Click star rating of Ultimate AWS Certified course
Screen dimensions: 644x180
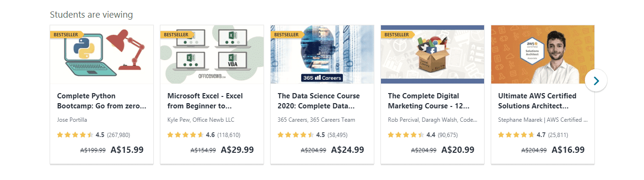tap(516, 135)
